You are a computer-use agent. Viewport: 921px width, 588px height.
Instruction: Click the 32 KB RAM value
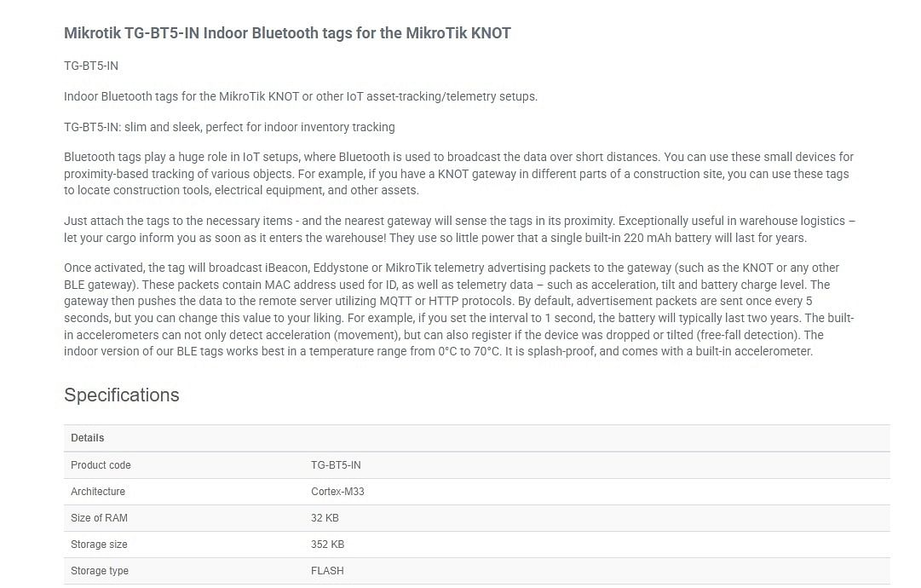[x=325, y=518]
